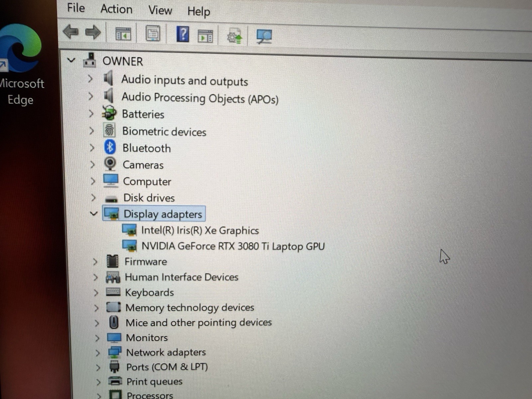Expand Audio inputs and outputs
Viewport: 532px width, 399px height.
pos(90,78)
